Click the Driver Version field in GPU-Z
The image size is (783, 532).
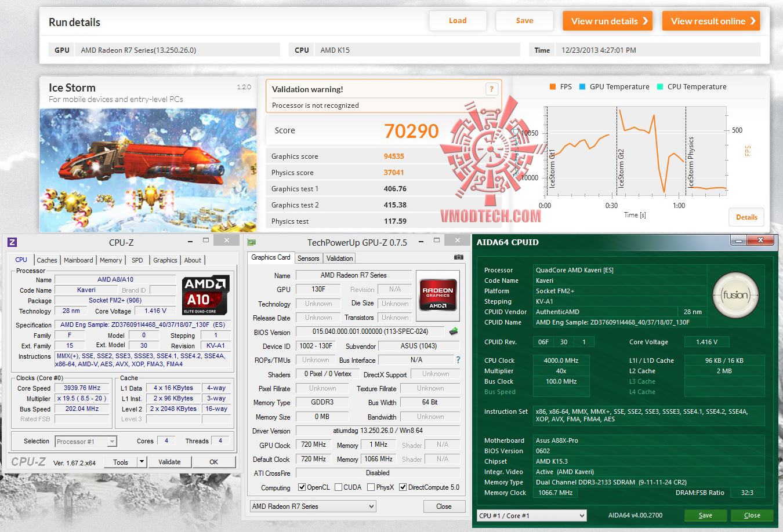tap(378, 431)
